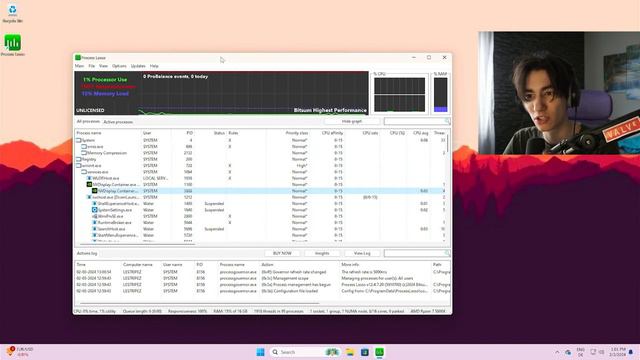Select the Actions log tab
640x360 pixels.
tap(87, 253)
